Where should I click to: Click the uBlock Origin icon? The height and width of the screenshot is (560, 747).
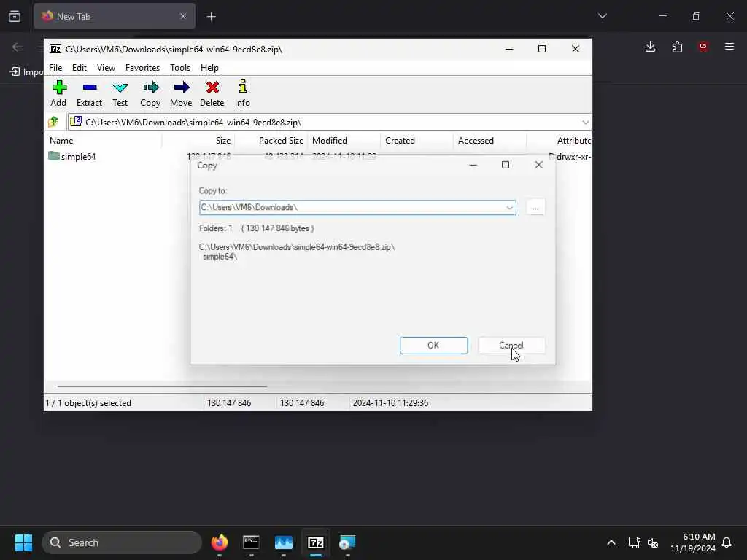703,47
